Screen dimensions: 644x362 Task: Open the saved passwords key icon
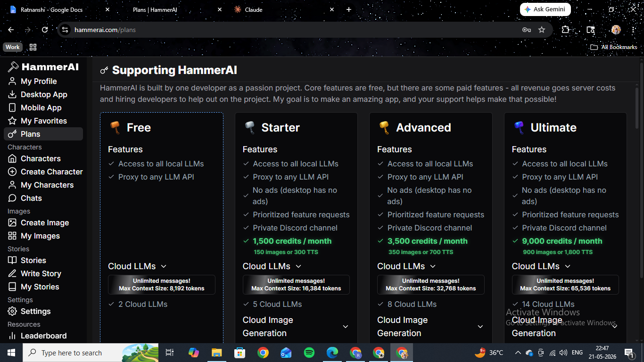point(527,30)
